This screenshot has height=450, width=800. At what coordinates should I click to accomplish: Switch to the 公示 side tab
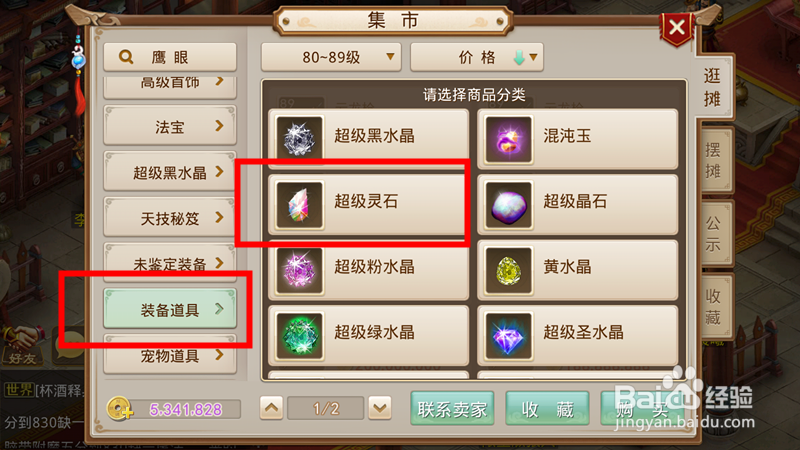click(713, 233)
